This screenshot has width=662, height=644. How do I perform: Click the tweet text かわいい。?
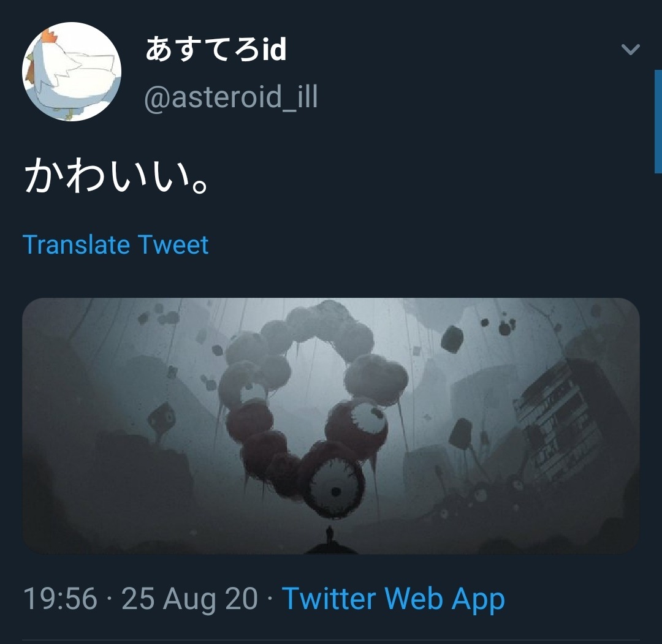(116, 177)
